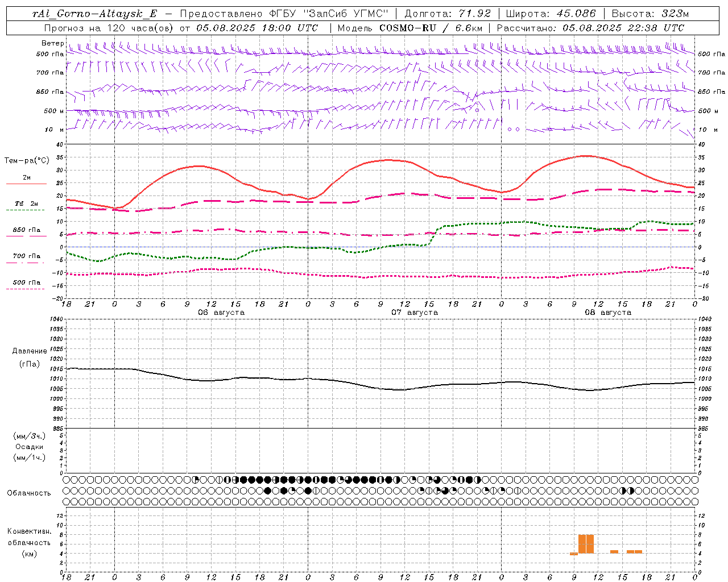Click the 07 августа date label
728x582 pixels.
point(415,313)
